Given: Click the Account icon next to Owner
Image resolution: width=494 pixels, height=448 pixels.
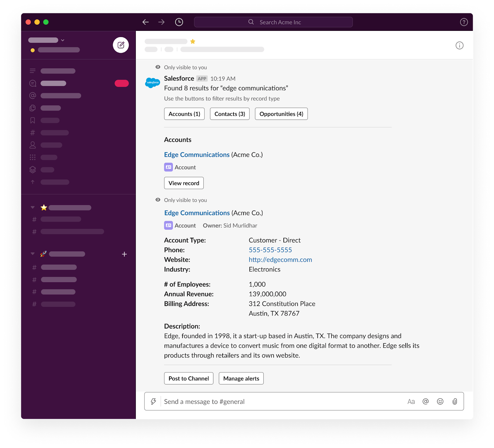Looking at the screenshot, I should [168, 225].
